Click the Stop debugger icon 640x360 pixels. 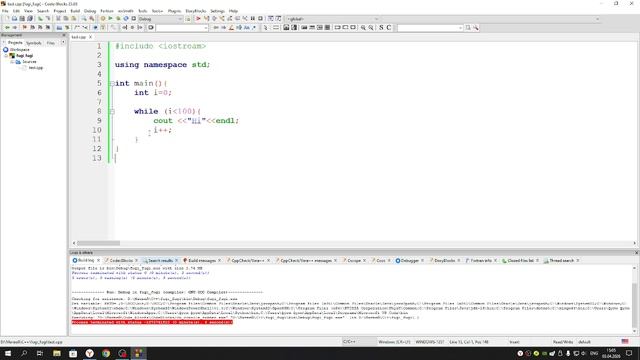[x=260, y=19]
